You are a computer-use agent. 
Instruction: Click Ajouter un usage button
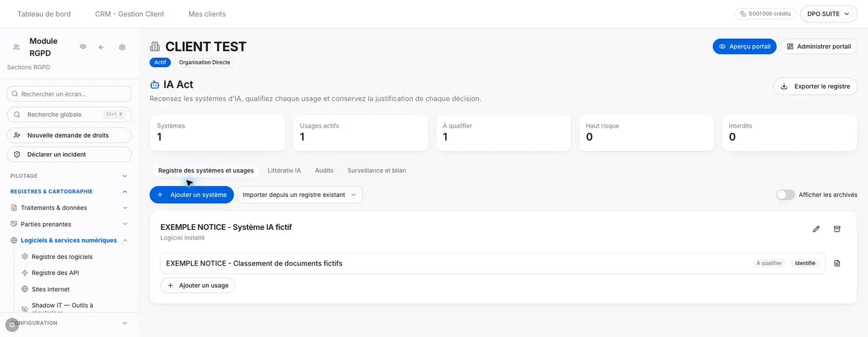[x=198, y=286]
